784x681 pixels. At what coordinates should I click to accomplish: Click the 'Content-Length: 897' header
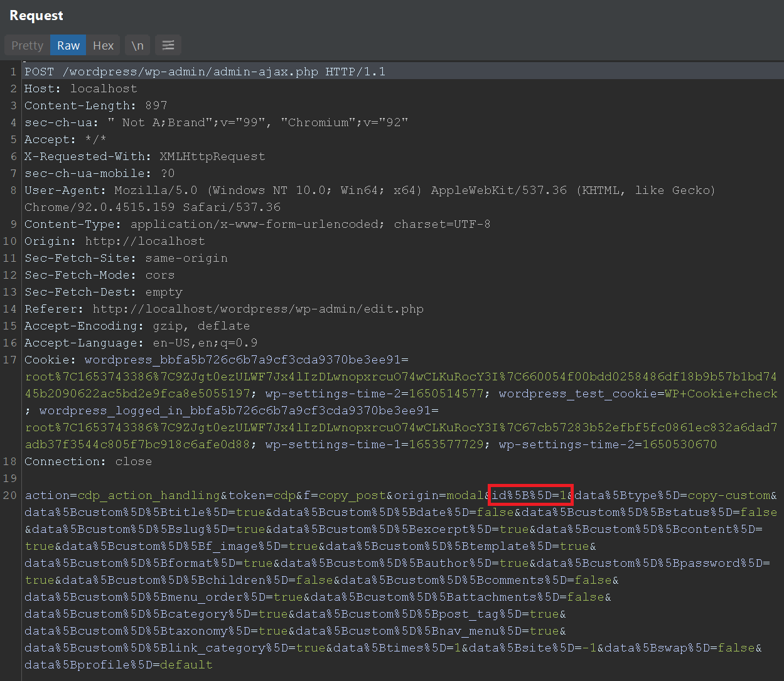[x=95, y=105]
